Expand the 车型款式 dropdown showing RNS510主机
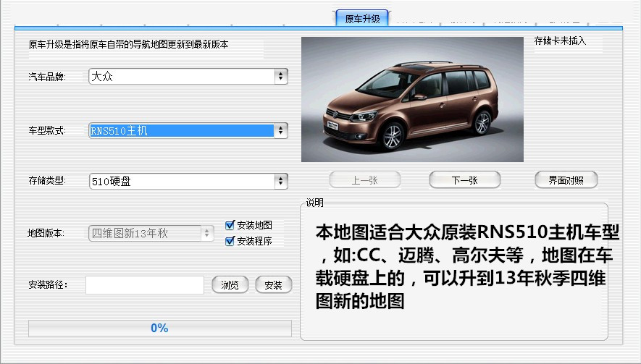Viewport: 641px width, 364px height. [x=188, y=131]
